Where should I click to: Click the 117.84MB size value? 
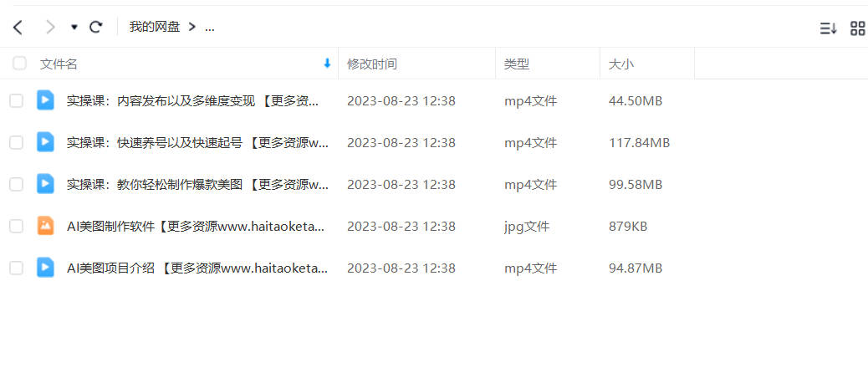tap(640, 143)
